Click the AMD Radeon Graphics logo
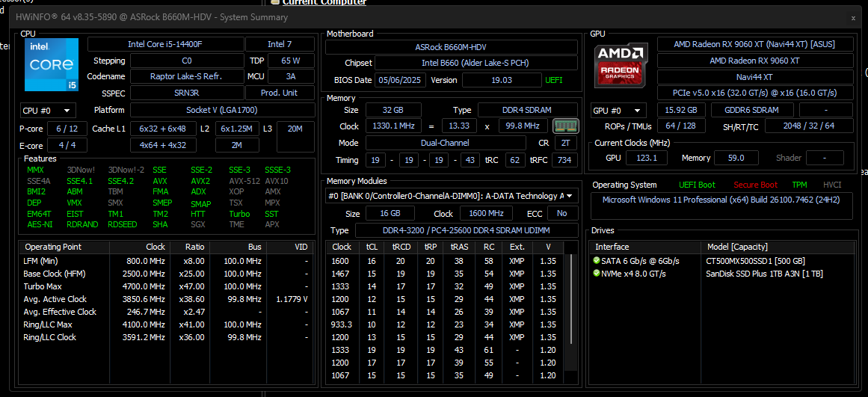This screenshot has height=397, width=868. (x=620, y=65)
